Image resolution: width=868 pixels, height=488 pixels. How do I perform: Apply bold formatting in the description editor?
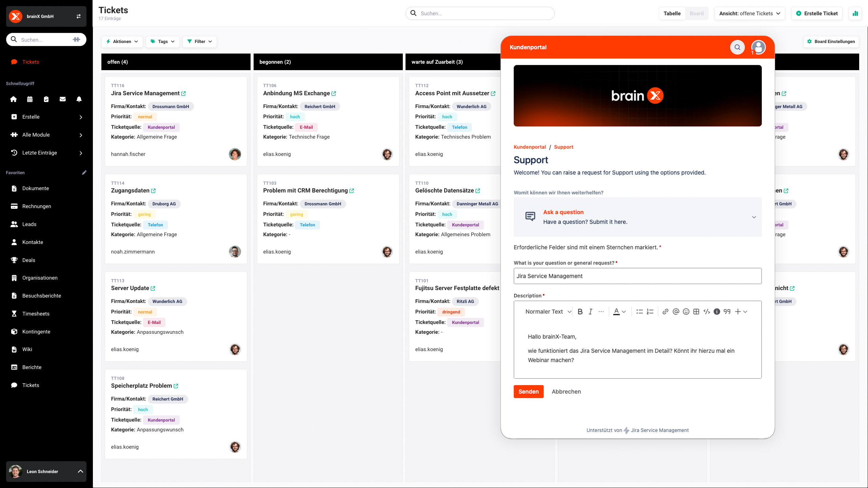[580, 311]
